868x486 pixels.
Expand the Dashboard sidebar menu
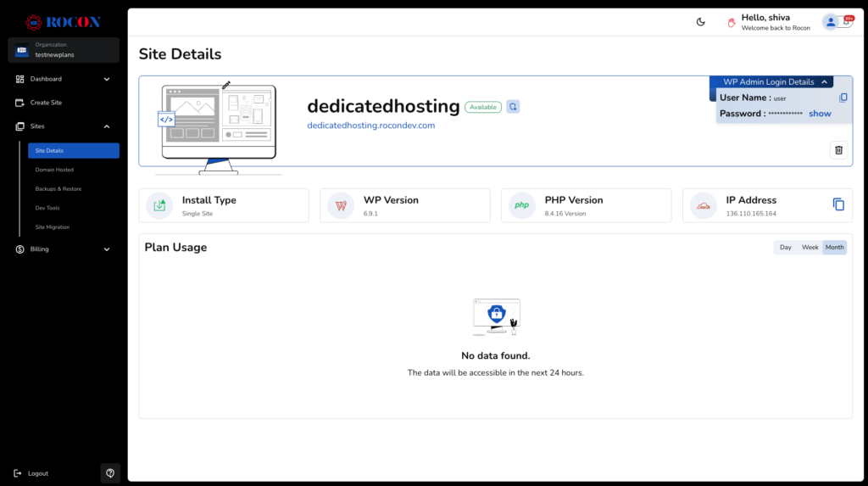[107, 79]
